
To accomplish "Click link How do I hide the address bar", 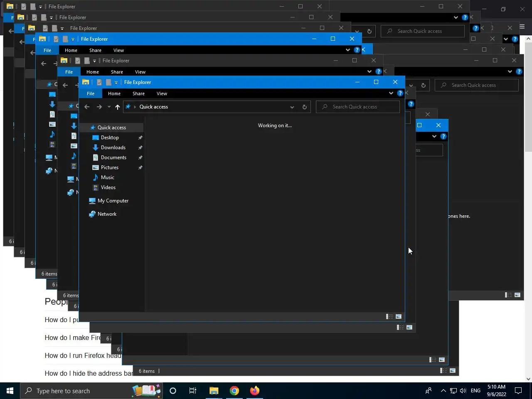I will 89,373.
